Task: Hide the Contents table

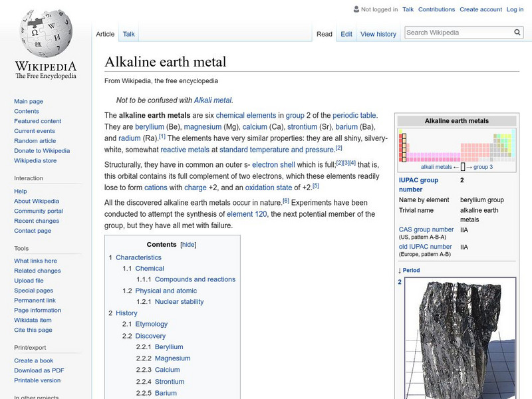Action: [189, 245]
